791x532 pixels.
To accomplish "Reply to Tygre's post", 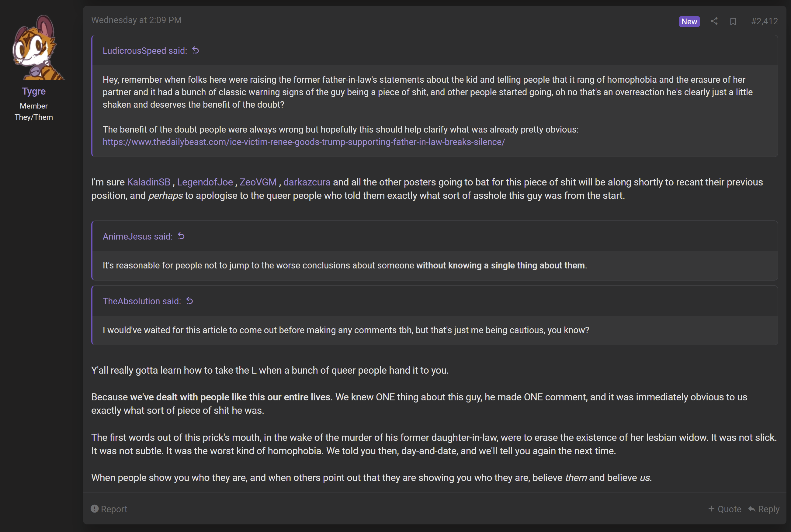I will (x=764, y=509).
